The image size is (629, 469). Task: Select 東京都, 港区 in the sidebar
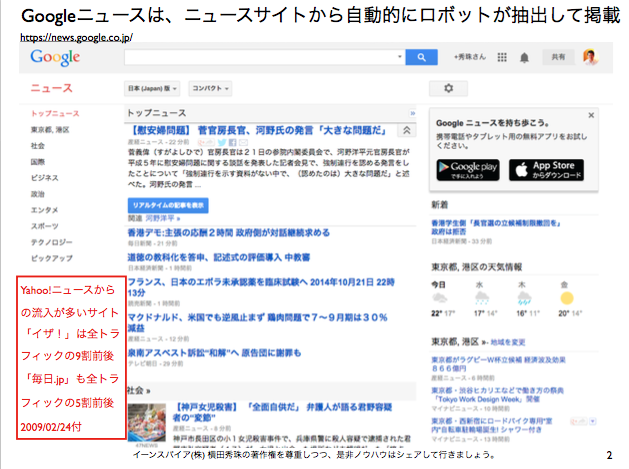(x=50, y=130)
